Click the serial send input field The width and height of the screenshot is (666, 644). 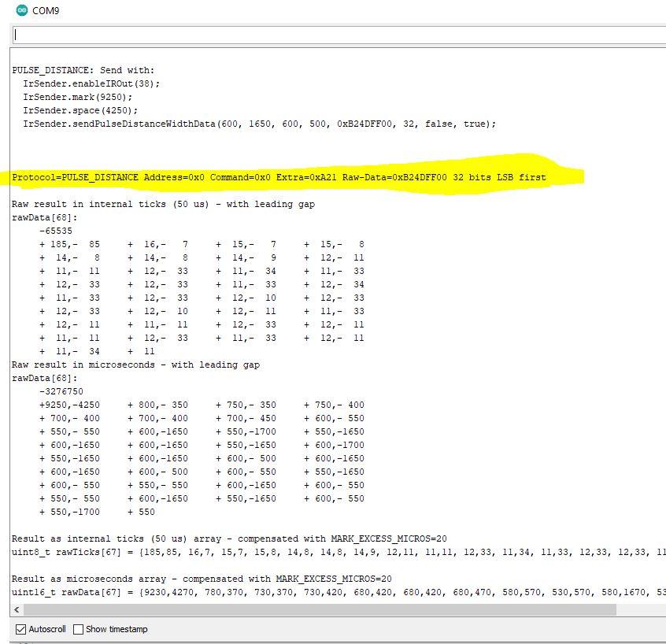pos(339,35)
